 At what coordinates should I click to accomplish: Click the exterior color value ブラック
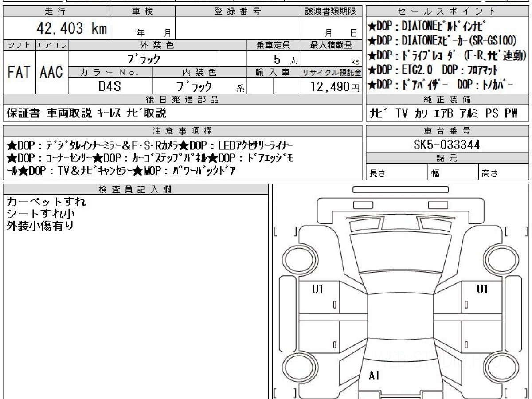pos(144,59)
